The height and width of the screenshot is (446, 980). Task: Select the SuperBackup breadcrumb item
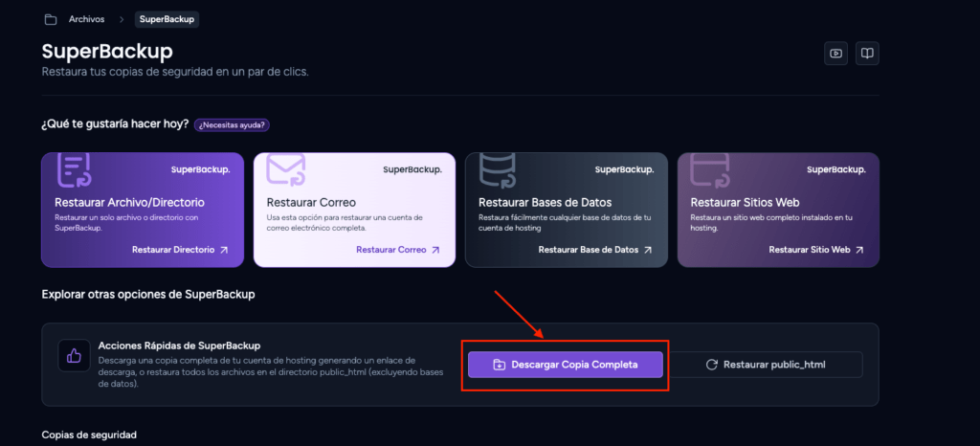coord(167,19)
